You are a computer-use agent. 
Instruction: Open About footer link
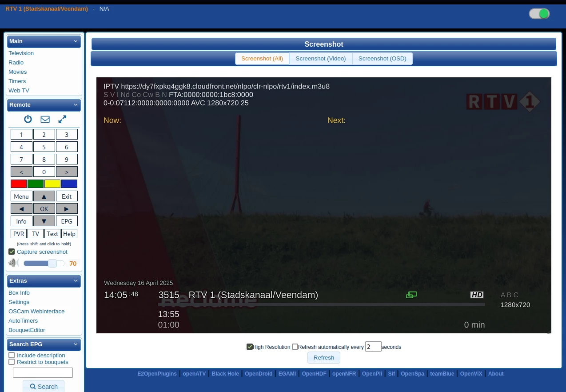[496, 374]
